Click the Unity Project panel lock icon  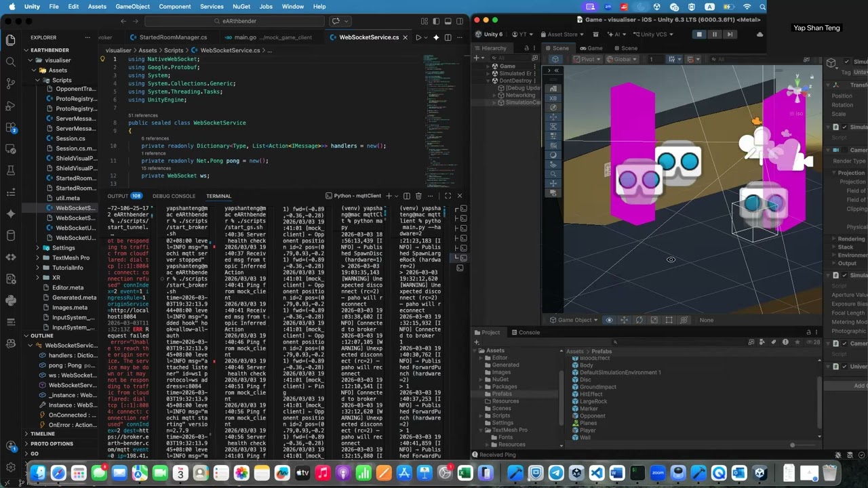pyautogui.click(x=808, y=332)
